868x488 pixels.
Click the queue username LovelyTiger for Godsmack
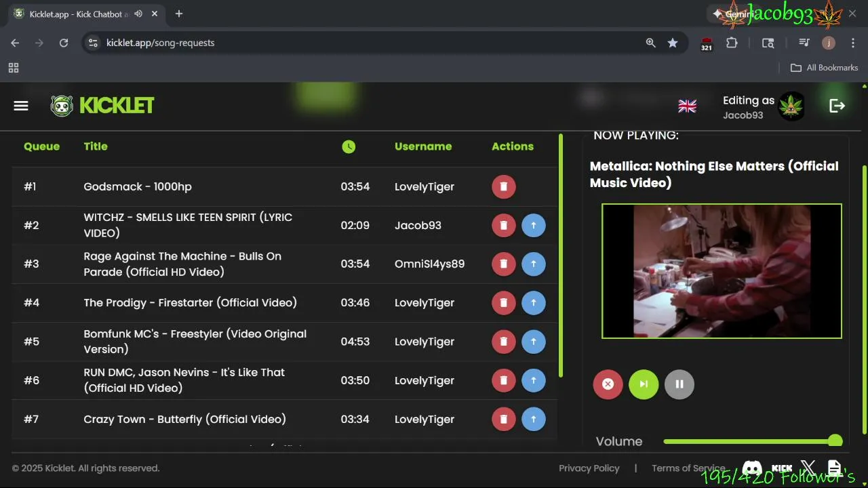(425, 186)
